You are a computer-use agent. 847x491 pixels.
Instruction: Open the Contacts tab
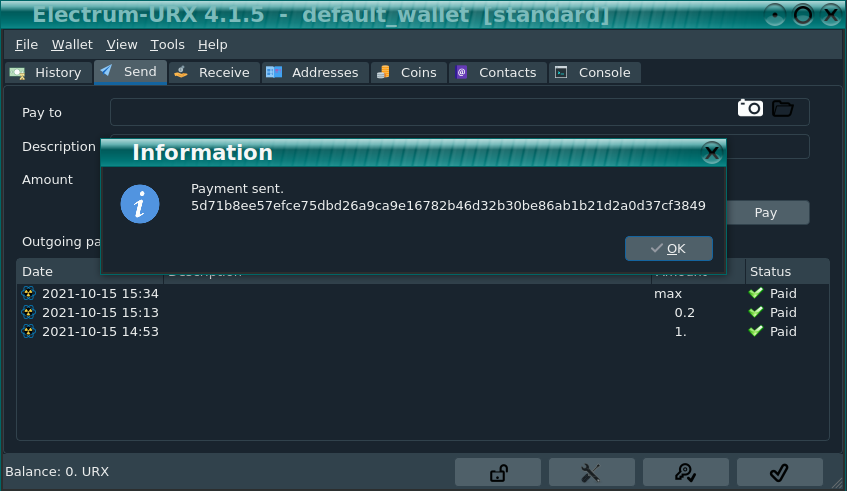(498, 72)
